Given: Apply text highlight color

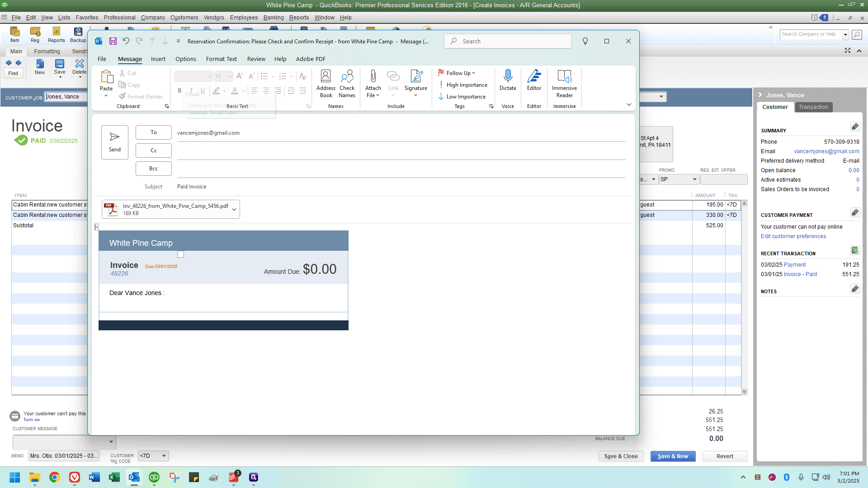Looking at the screenshot, I should coord(216,91).
